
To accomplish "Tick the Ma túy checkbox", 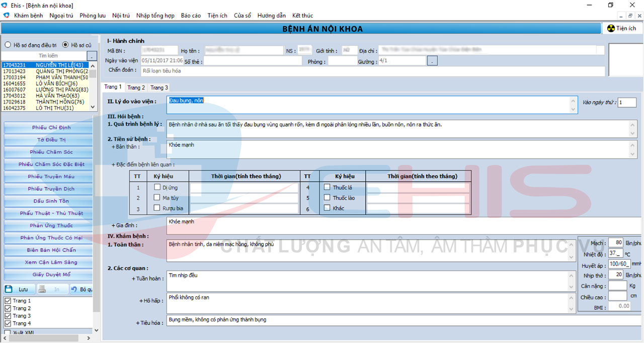I will pyautogui.click(x=157, y=197).
